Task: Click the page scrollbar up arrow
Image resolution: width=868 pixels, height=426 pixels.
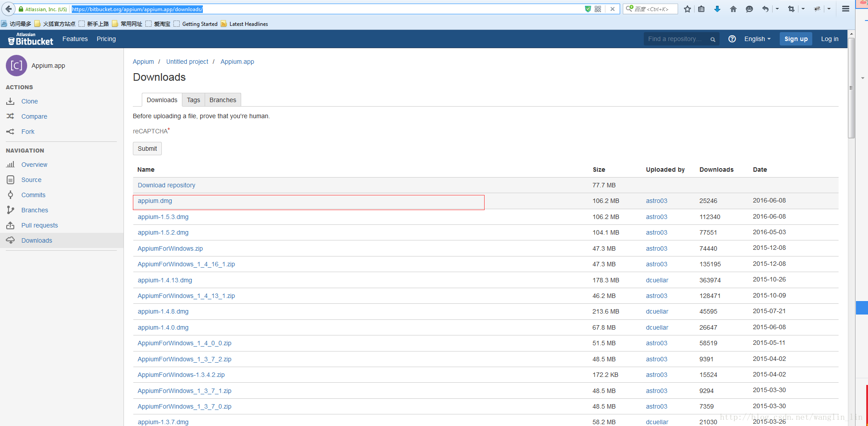Action: point(851,33)
